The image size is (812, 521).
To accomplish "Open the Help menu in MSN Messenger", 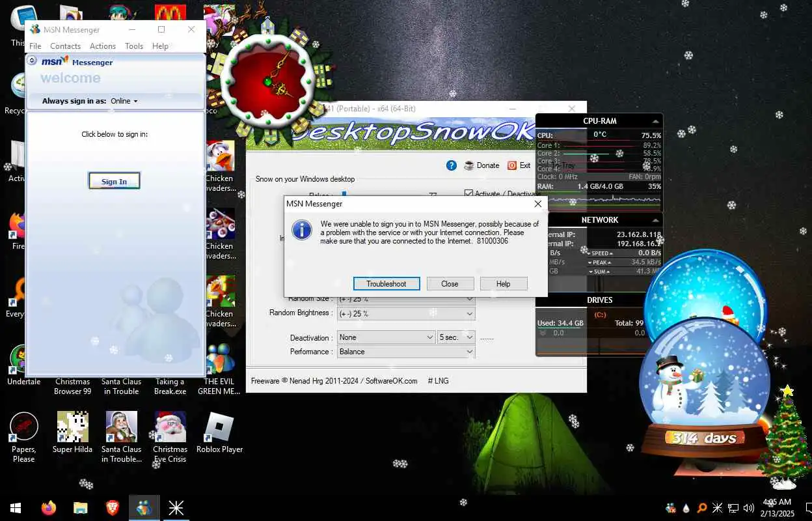I will 160,46.
